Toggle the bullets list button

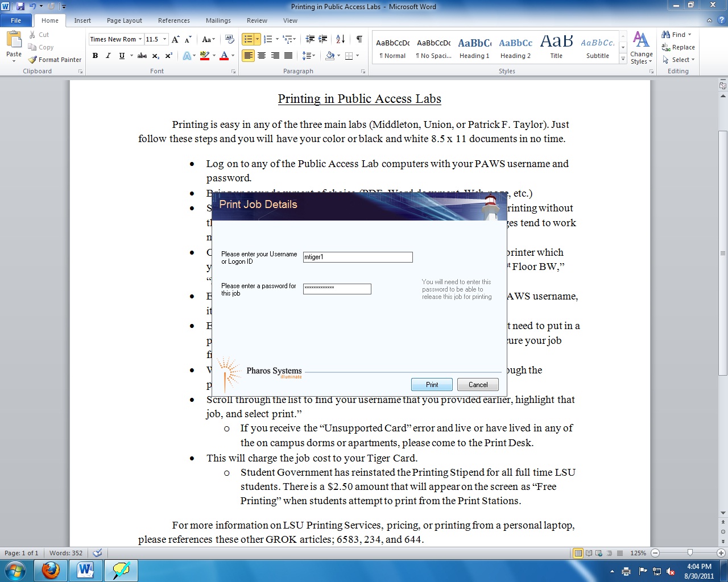pos(248,39)
